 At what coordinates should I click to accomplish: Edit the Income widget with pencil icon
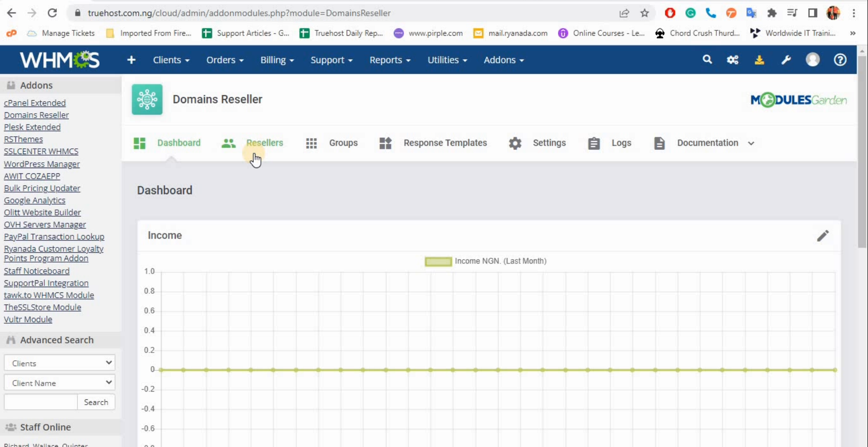click(823, 236)
